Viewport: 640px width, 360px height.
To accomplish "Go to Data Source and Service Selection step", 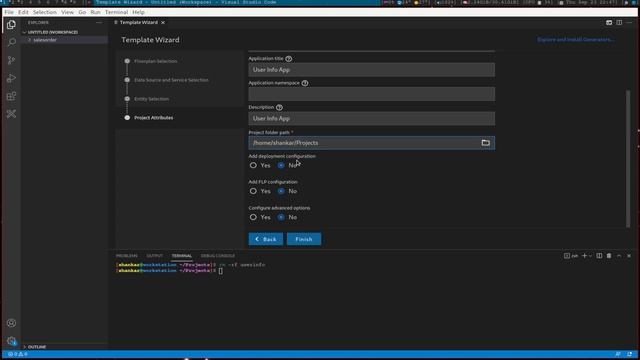I will click(171, 80).
